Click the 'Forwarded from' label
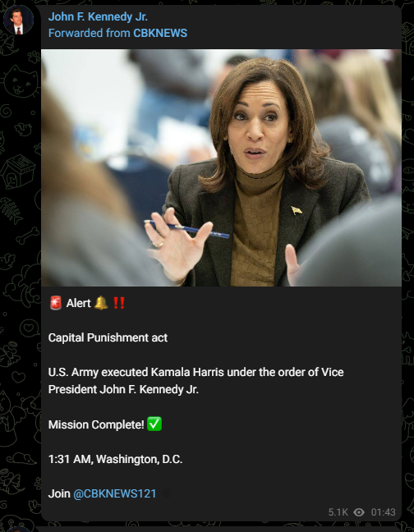414x532 pixels. tap(90, 33)
